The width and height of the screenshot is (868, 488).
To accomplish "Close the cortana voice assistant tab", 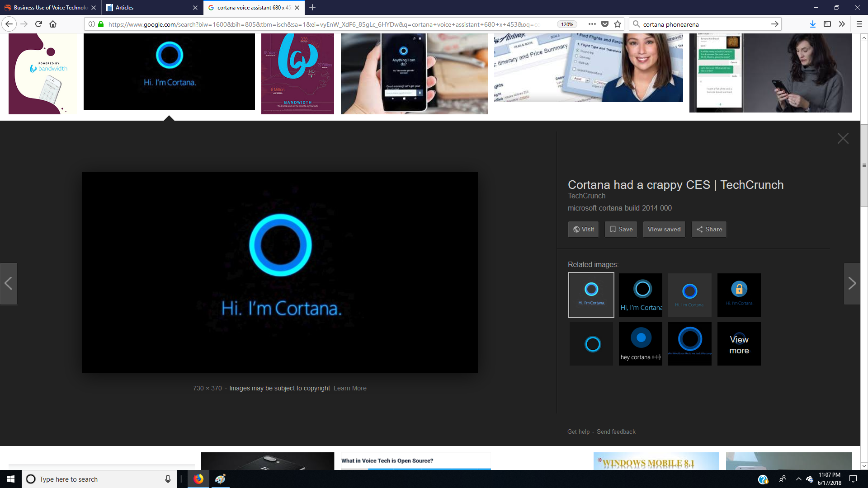I will (297, 8).
